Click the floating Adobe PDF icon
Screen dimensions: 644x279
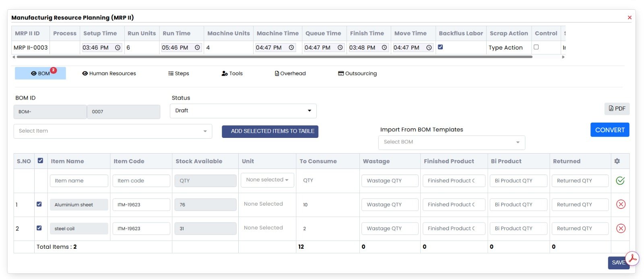(632, 258)
